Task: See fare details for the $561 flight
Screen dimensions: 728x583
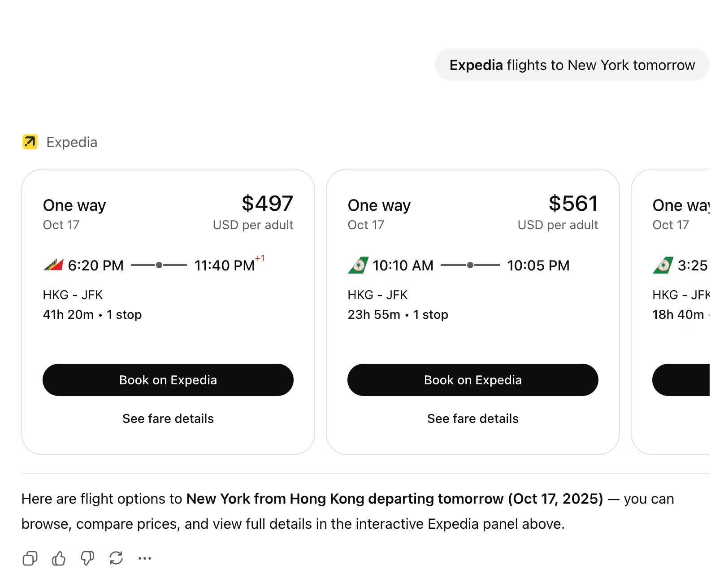Action: point(473,418)
